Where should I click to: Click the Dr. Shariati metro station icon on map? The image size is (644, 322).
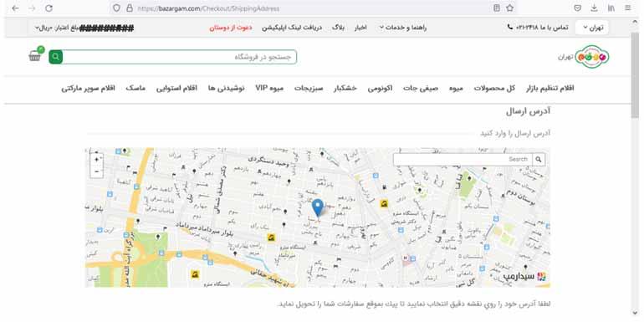click(x=384, y=203)
